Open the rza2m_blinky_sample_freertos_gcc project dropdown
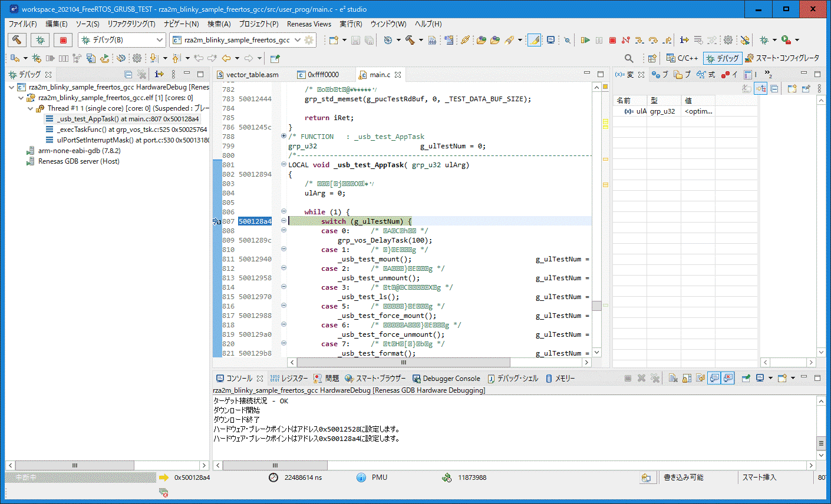831x504 pixels. tap(296, 39)
